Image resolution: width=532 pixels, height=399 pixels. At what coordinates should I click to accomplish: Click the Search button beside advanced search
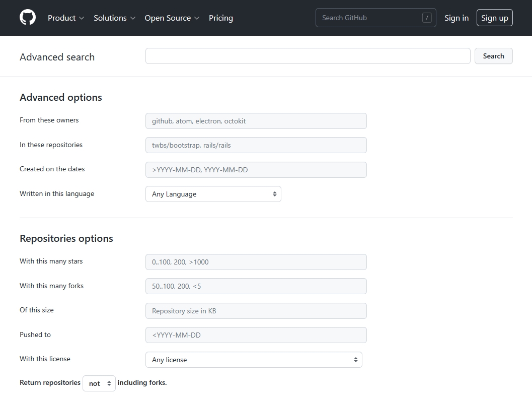tap(493, 56)
